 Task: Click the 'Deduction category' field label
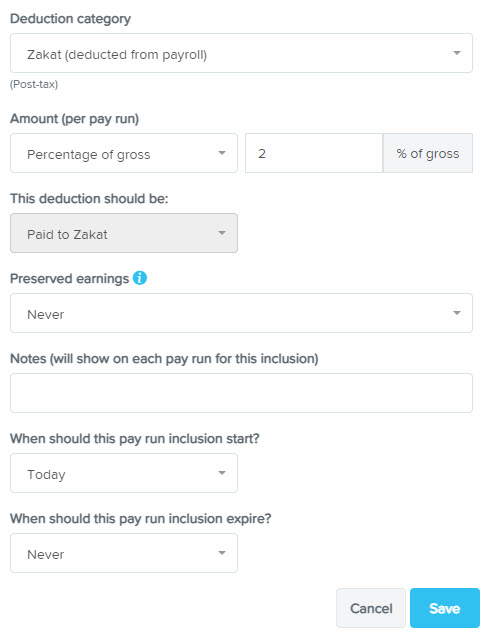tap(70, 19)
